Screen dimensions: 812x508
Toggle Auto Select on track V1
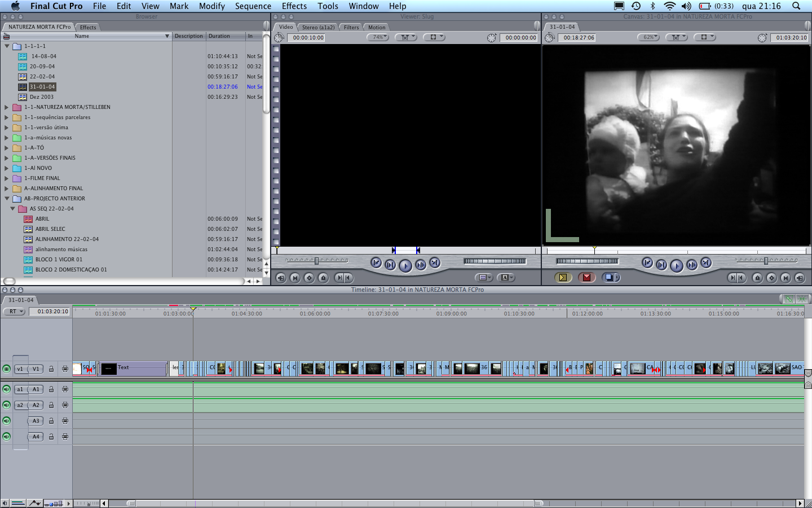coord(65,369)
